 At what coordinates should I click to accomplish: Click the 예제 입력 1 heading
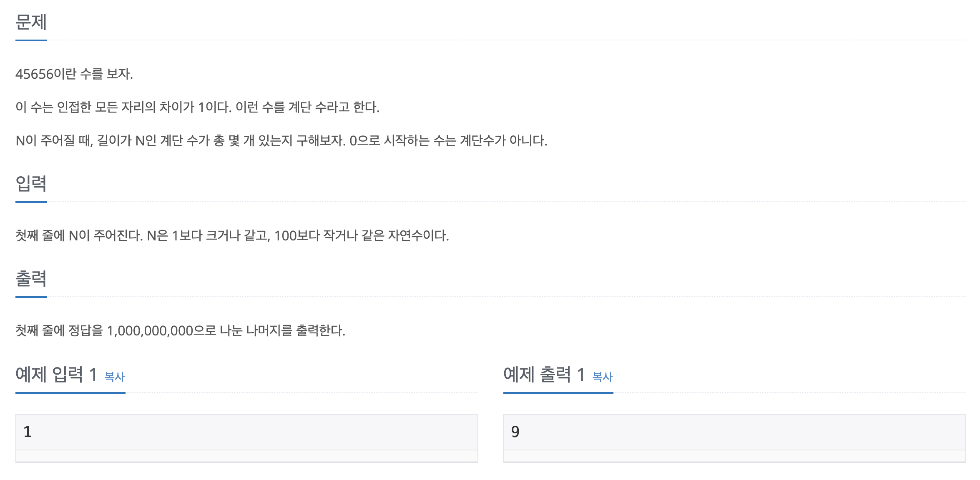[56, 375]
